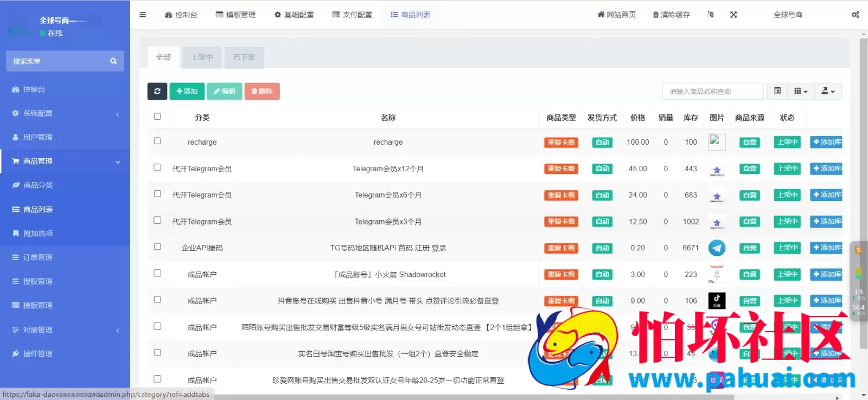Check the TG号码地区随机API row checkbox
Viewport: 868px width, 400px height.
coord(157,247)
